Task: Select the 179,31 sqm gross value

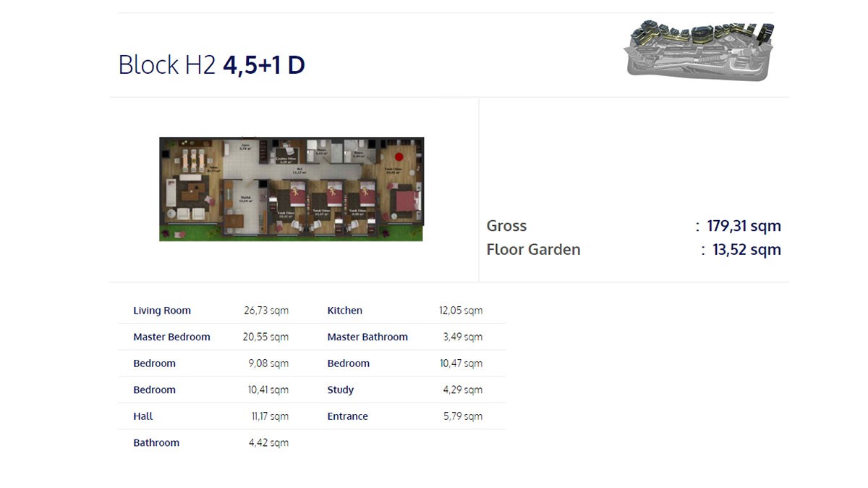Action: click(x=744, y=226)
